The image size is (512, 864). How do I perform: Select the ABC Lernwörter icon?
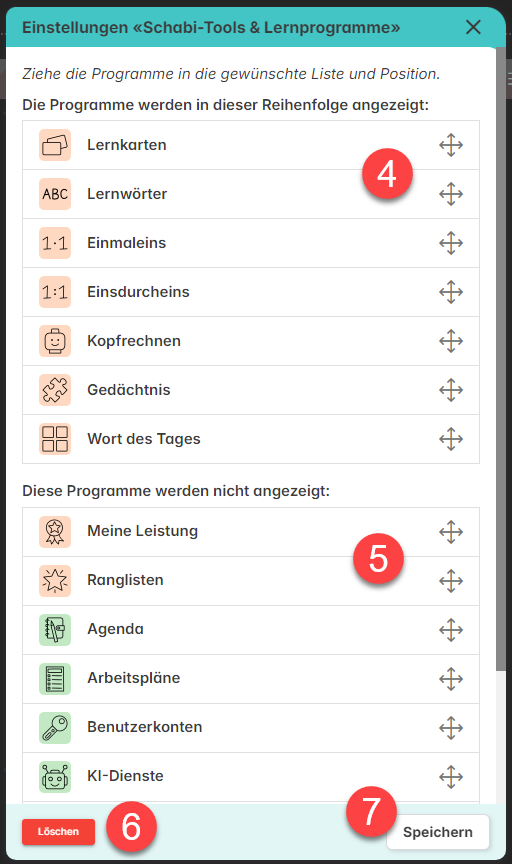pyautogui.click(x=55, y=194)
